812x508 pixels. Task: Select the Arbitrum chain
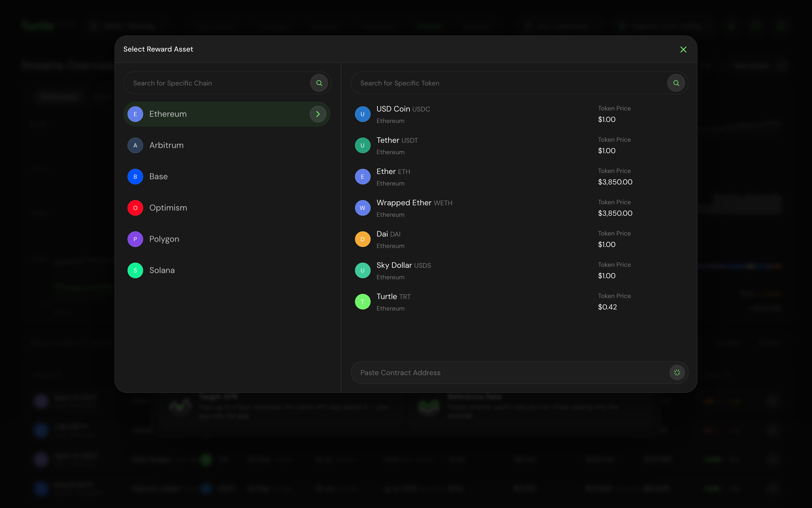pyautogui.click(x=227, y=145)
